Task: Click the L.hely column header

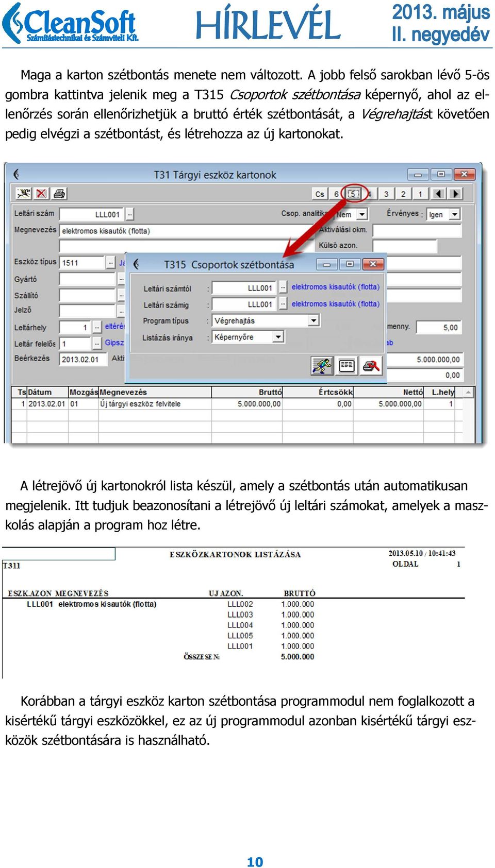Action: (x=443, y=392)
